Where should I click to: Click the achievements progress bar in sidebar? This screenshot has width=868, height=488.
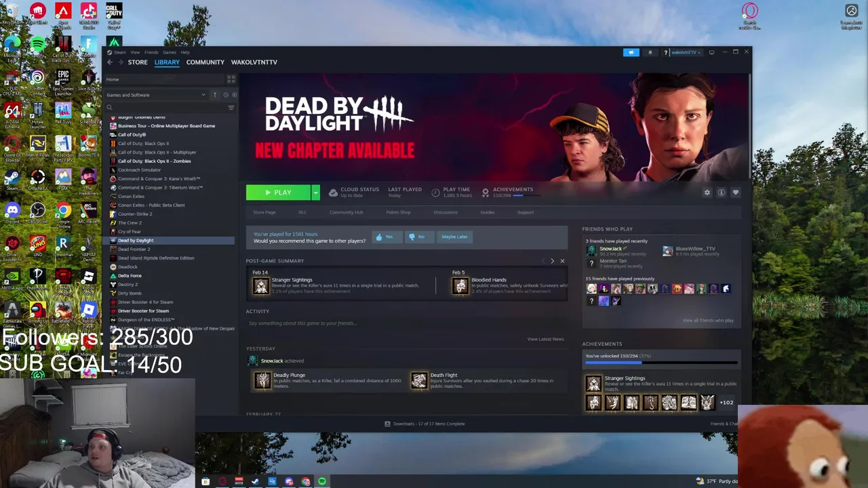[661, 363]
